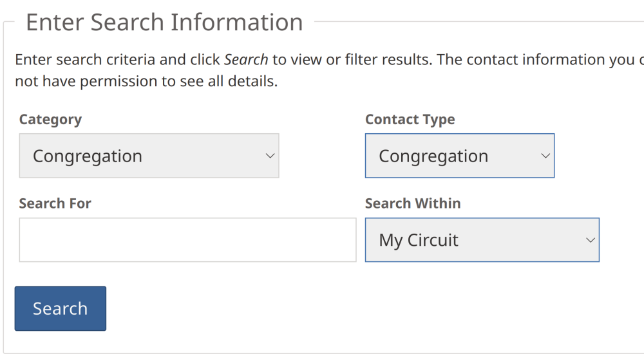This screenshot has height=354, width=644.
Task: Click the Search For text field
Action: click(x=187, y=240)
